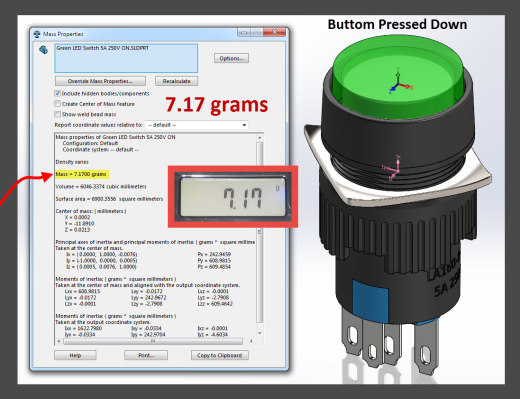Click the digital scale reading 7.17

(233, 196)
